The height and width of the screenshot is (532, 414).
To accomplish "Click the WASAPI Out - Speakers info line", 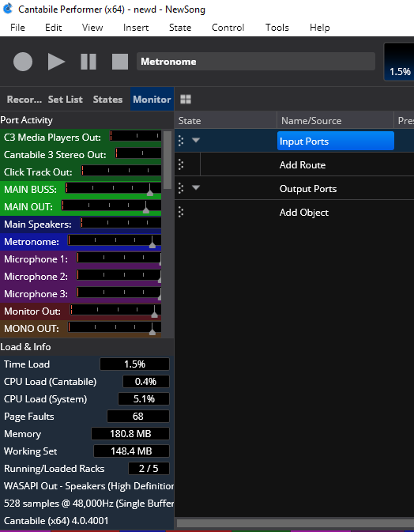I will [x=88, y=486].
